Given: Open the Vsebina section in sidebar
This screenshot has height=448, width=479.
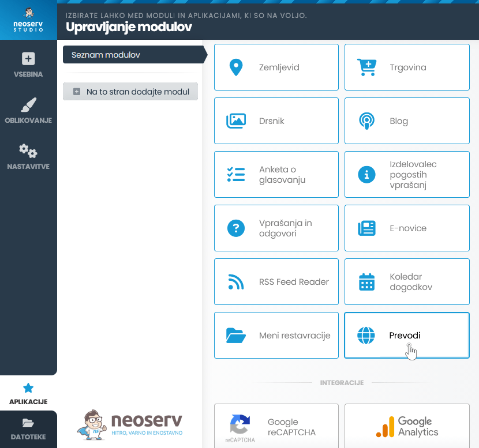Looking at the screenshot, I should click(x=28, y=65).
